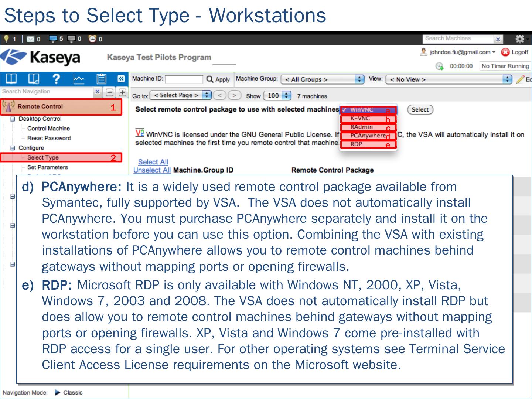
Task: Click the Machine ID text box
Action: point(184,79)
